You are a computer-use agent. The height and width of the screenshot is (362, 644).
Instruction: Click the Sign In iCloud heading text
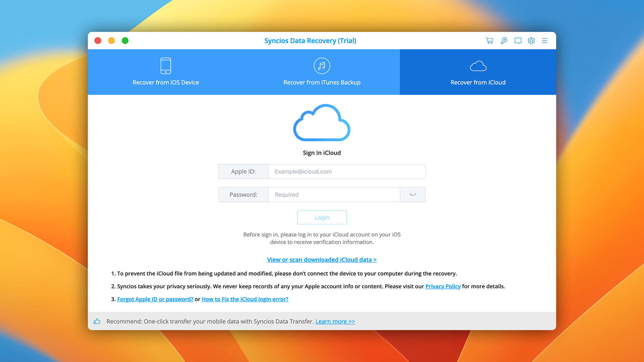(322, 153)
